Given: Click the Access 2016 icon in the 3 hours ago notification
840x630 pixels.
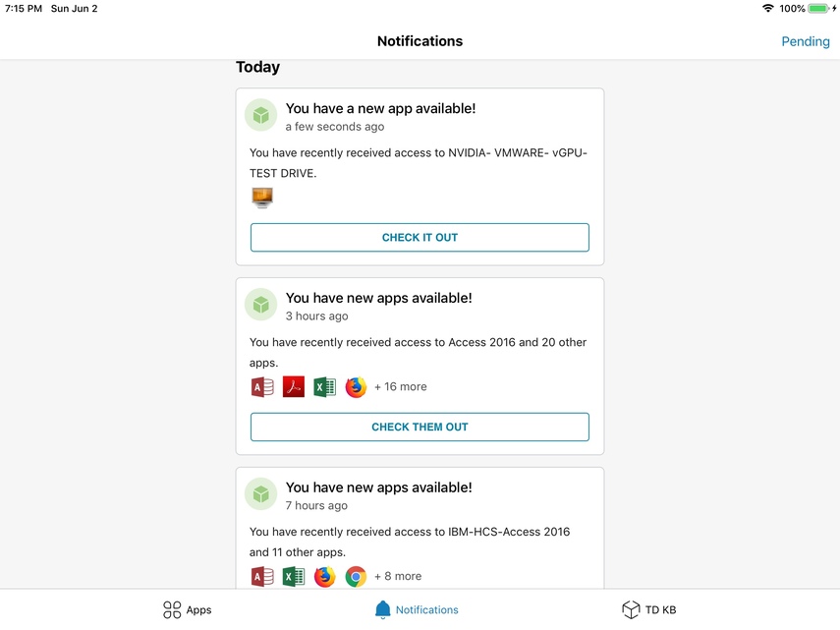Looking at the screenshot, I should pos(261,387).
